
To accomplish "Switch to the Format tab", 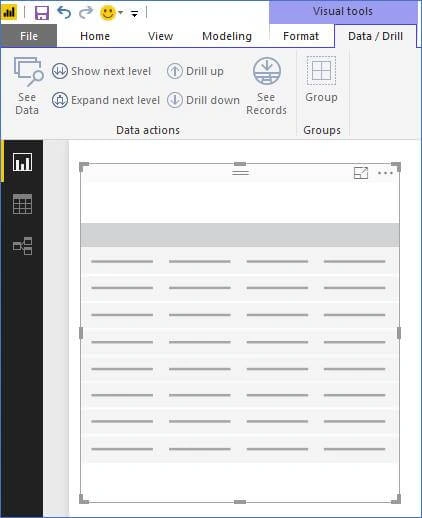I will pyautogui.click(x=301, y=36).
